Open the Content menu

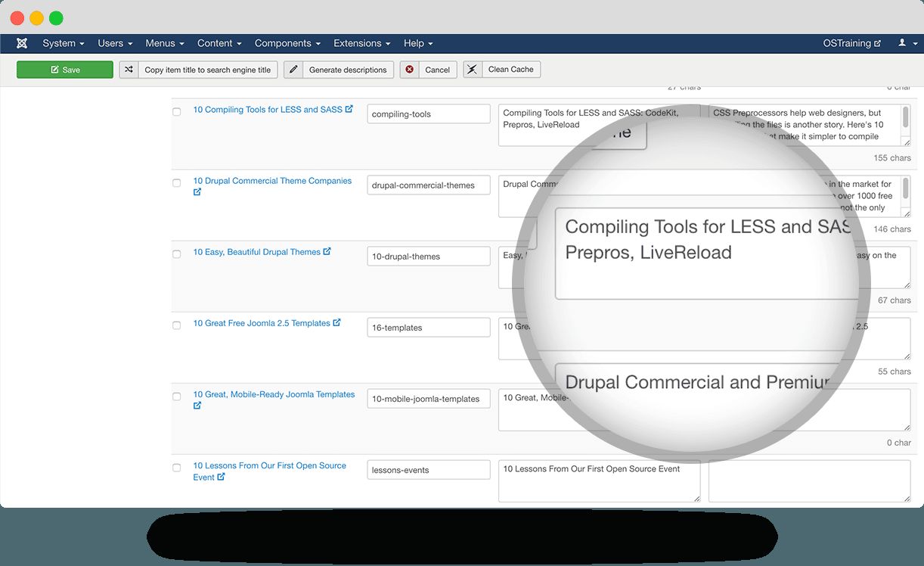(219, 43)
